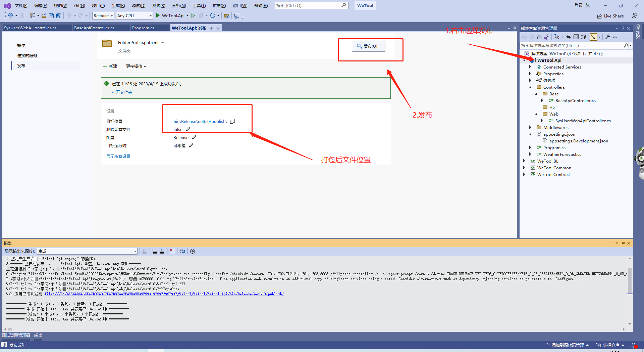
Task: Click the Pending Changes filter icon
Action: (557, 37)
